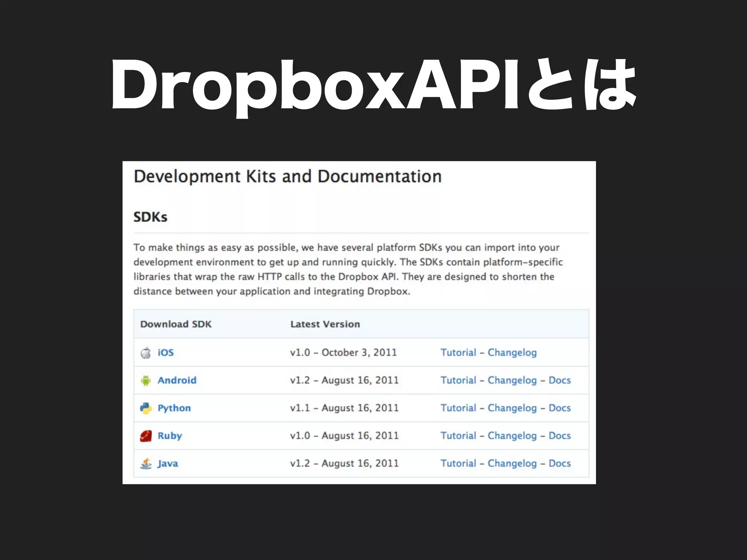
Task: Open Docs link in Ruby row
Action: 560,436
